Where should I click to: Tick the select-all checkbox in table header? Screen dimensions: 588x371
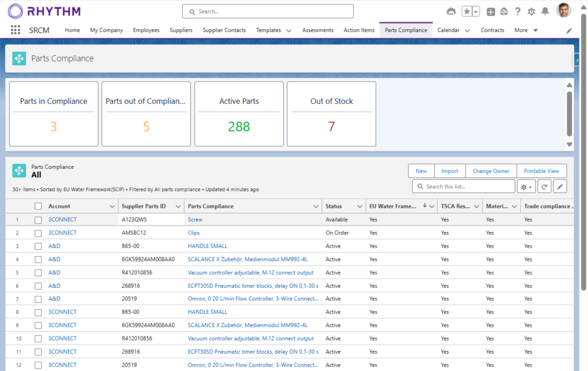coord(38,206)
